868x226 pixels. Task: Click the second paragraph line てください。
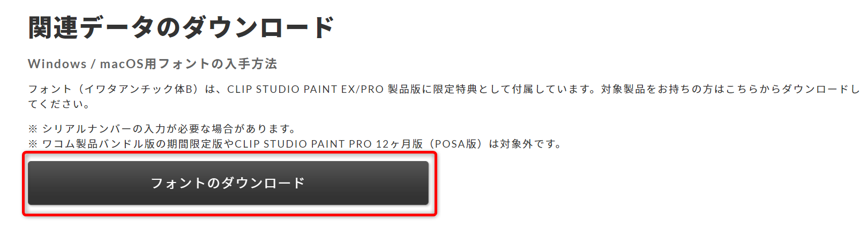coord(59,104)
